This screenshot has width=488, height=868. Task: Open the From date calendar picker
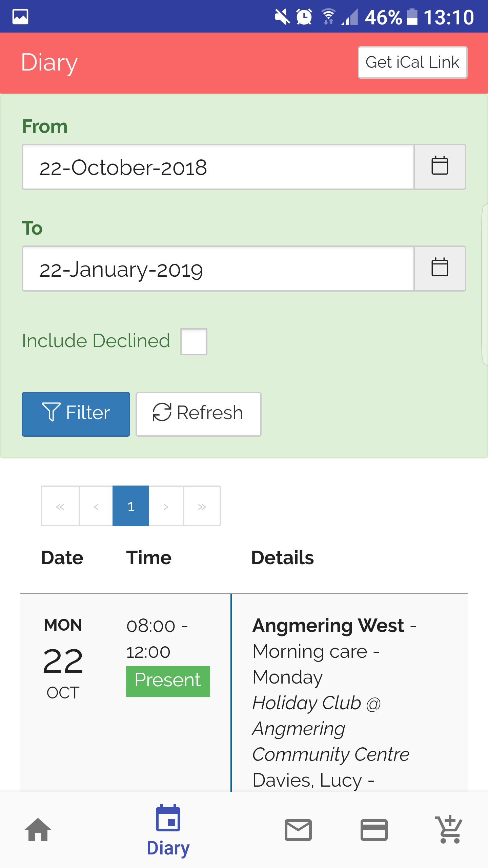coord(440,167)
